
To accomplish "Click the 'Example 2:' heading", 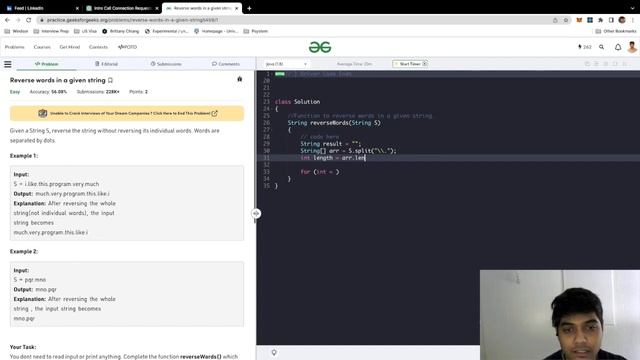I will 24,251.
